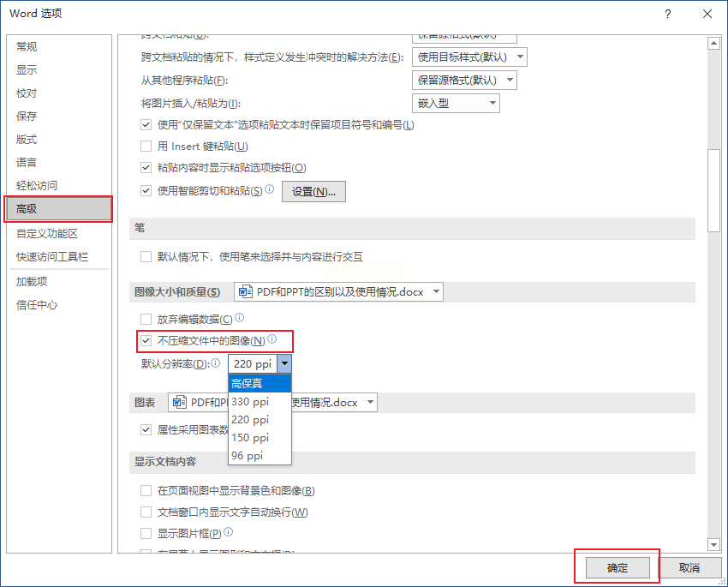Click info icon beside 默认分辨率

[x=216, y=362]
